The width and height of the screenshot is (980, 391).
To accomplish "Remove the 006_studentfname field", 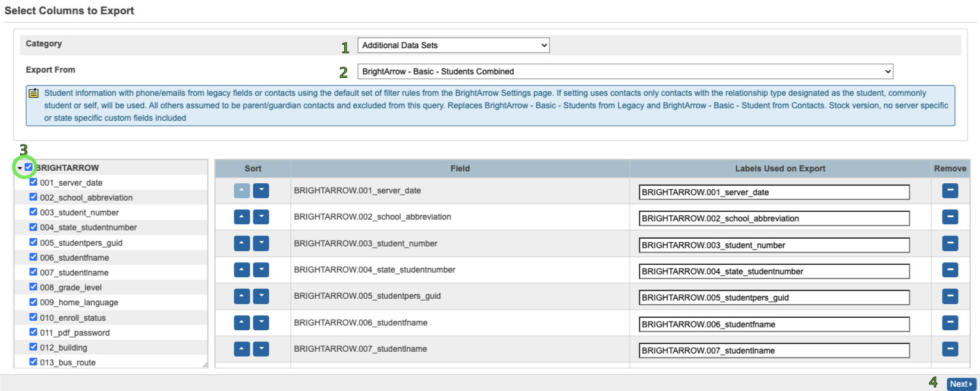I will [x=950, y=323].
